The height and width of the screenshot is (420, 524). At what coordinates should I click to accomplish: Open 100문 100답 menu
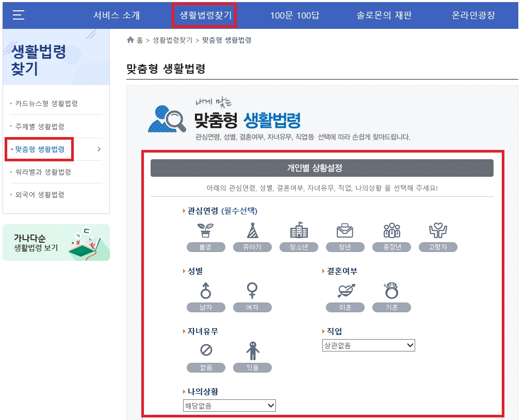point(295,15)
